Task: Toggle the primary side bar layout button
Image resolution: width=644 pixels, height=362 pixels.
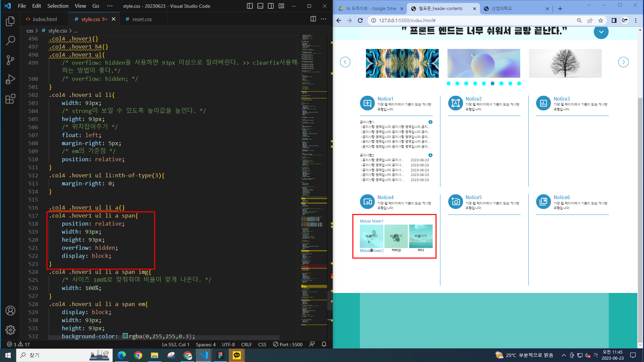Action: 250,6
